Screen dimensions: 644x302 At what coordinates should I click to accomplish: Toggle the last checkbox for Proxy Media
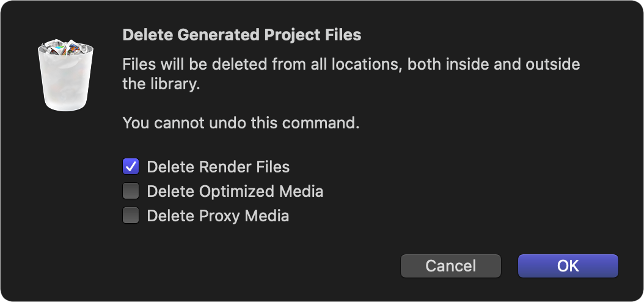(x=131, y=215)
